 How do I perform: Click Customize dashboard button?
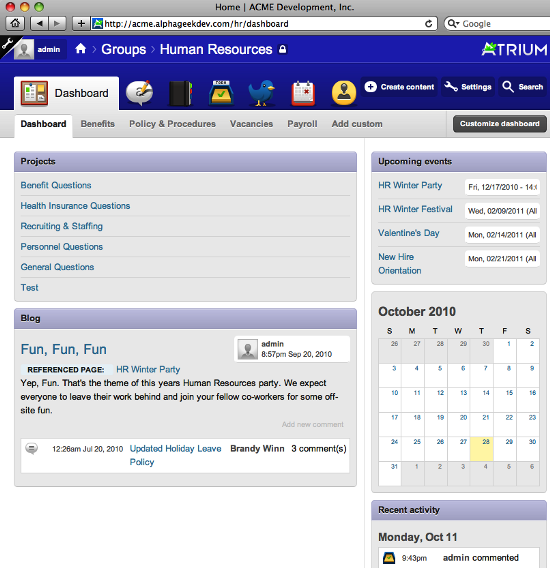(500, 124)
